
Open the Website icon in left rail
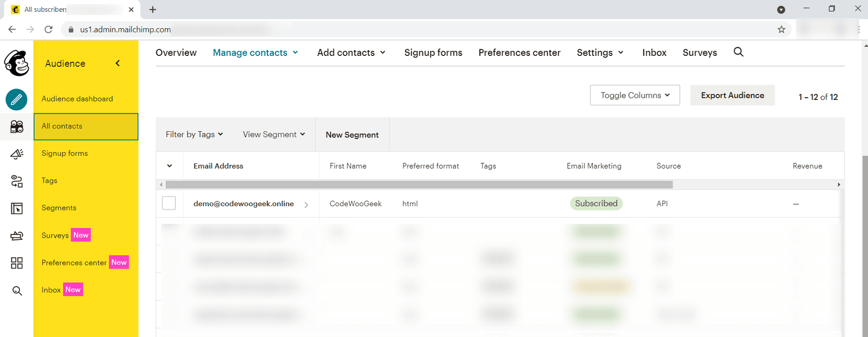coord(17,208)
